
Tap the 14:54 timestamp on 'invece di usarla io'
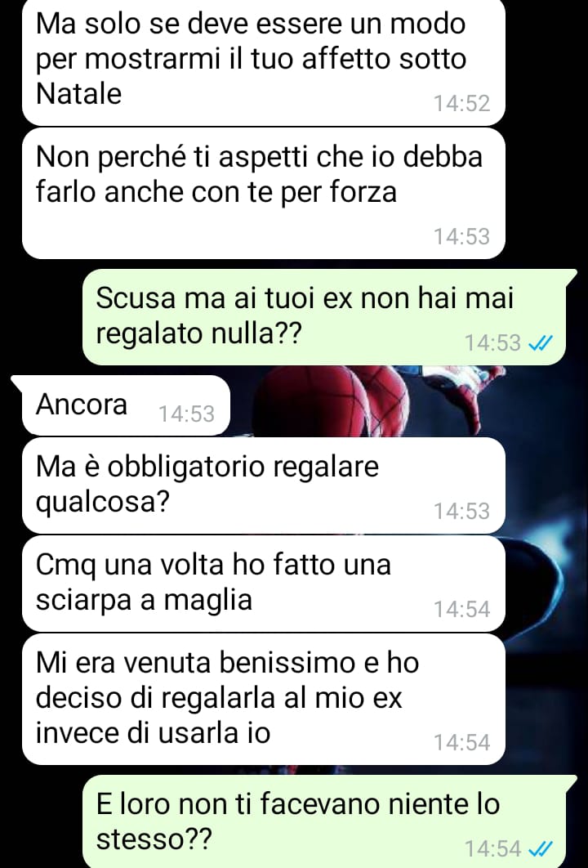[x=462, y=742]
